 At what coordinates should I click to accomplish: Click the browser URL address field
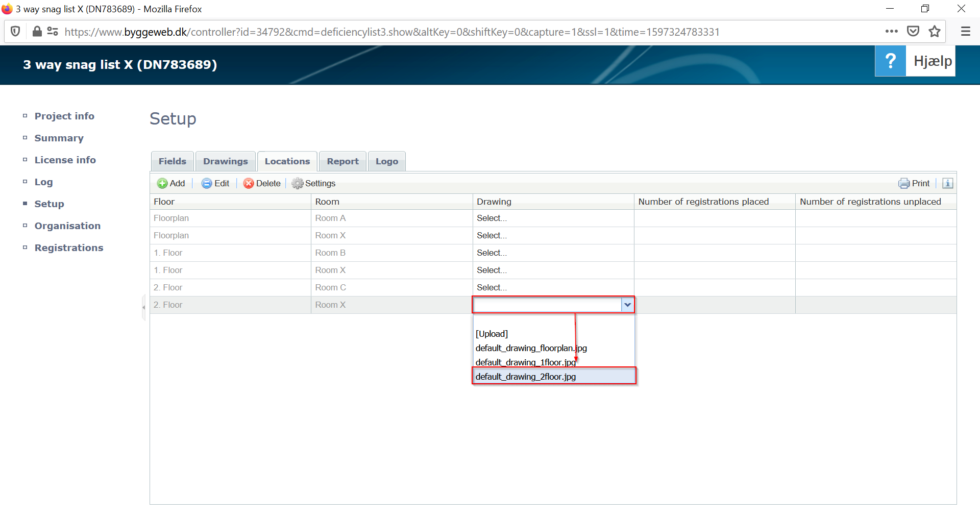point(392,32)
